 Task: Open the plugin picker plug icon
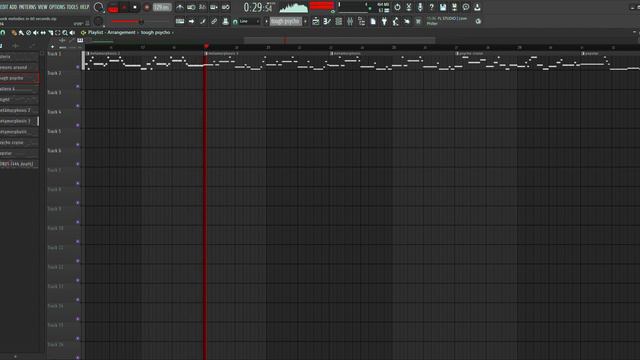(384, 21)
